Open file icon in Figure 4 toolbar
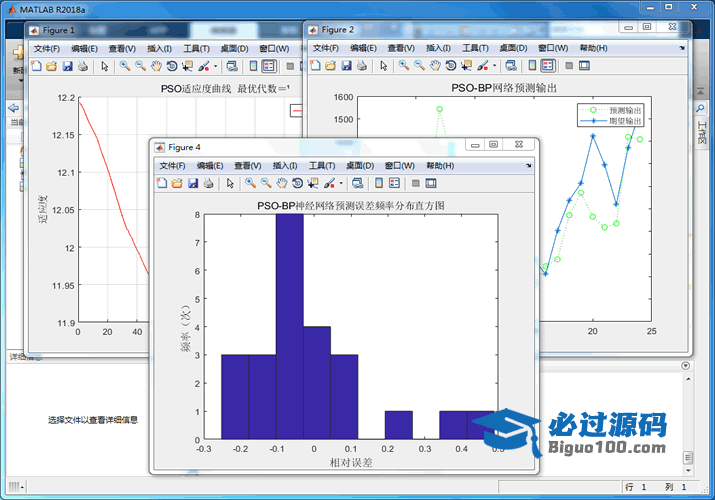Viewport: 715px width, 500px height. 177,183
